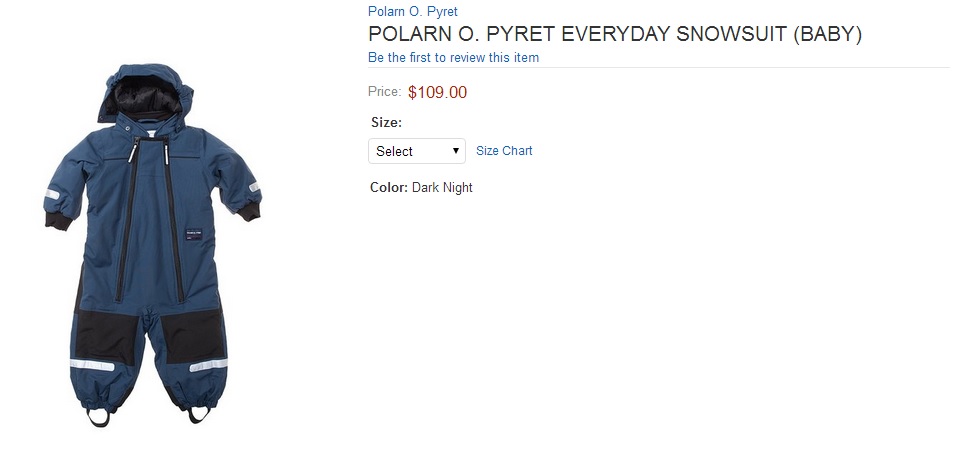This screenshot has width=955, height=451.
Task: Click the Size dropdown arrow
Action: point(456,151)
